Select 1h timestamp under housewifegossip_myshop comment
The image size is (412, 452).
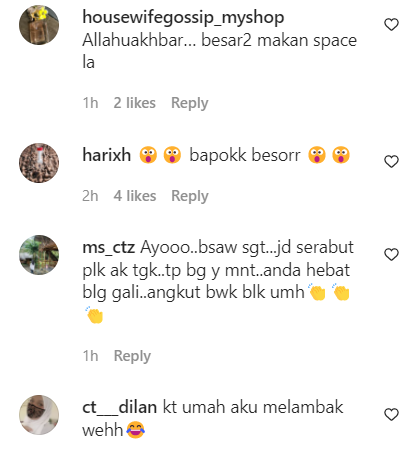coord(90,103)
